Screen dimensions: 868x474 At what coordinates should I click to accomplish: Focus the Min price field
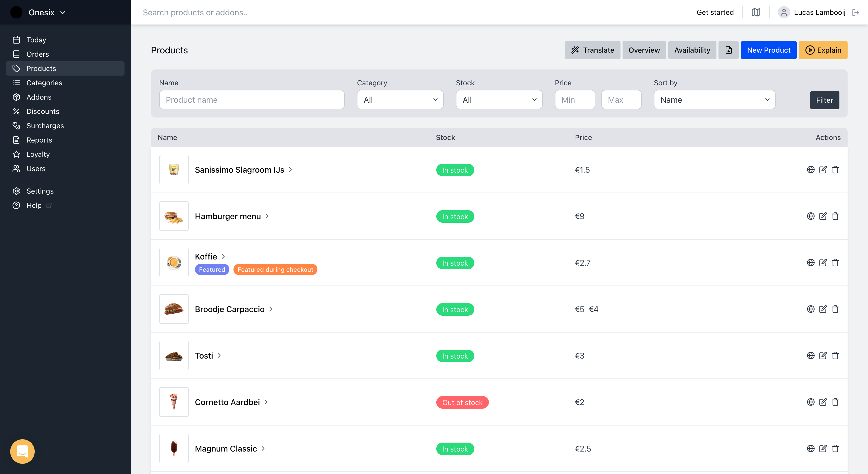click(x=575, y=100)
